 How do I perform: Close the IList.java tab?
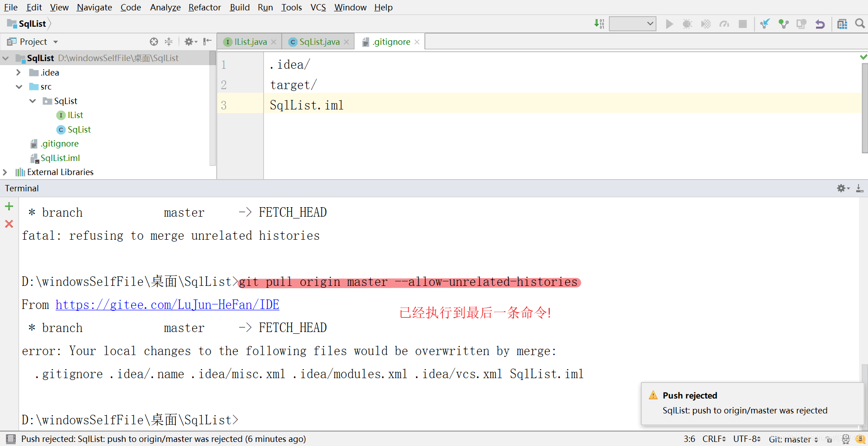point(274,42)
